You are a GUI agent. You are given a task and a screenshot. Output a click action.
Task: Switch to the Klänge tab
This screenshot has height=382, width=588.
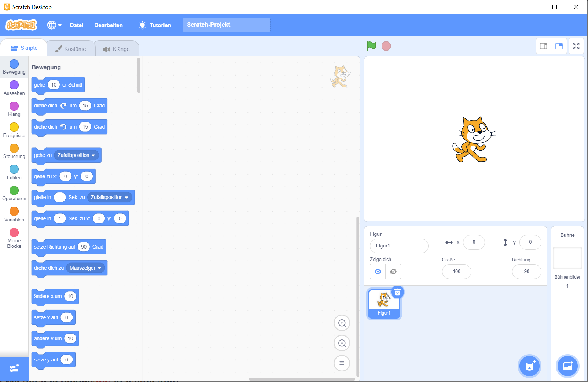(117, 49)
